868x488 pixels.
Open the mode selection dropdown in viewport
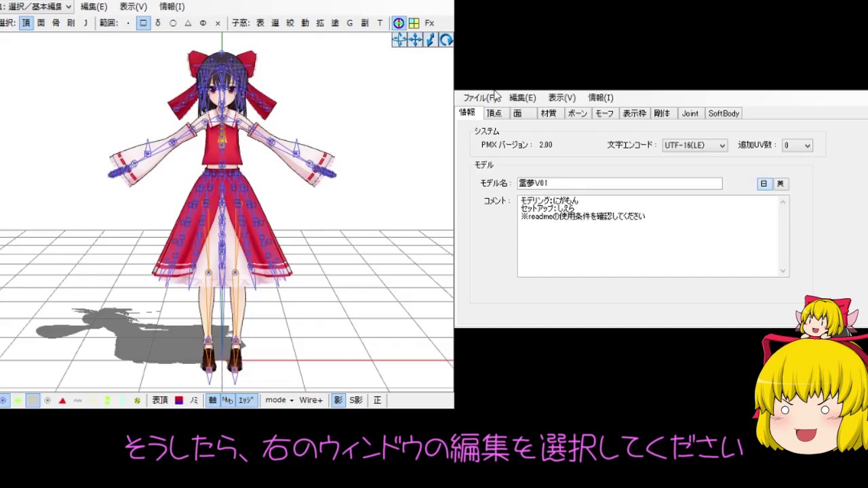tap(37, 7)
